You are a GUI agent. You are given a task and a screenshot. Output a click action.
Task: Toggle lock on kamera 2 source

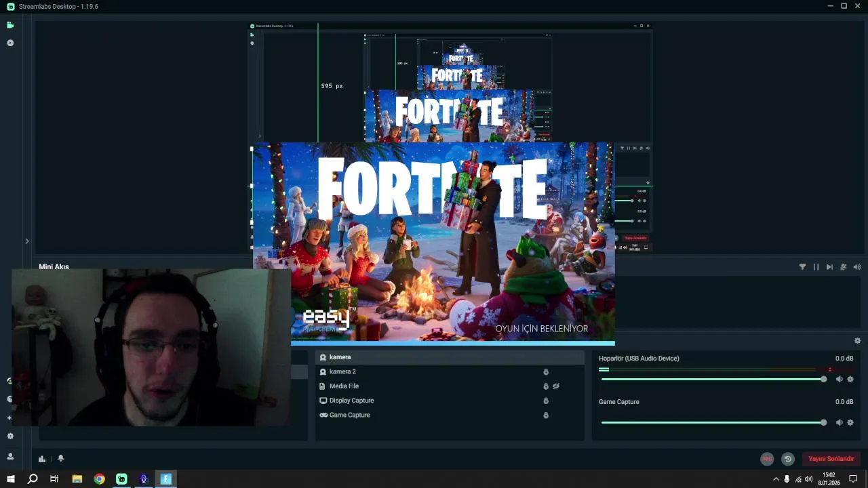[x=546, y=371]
